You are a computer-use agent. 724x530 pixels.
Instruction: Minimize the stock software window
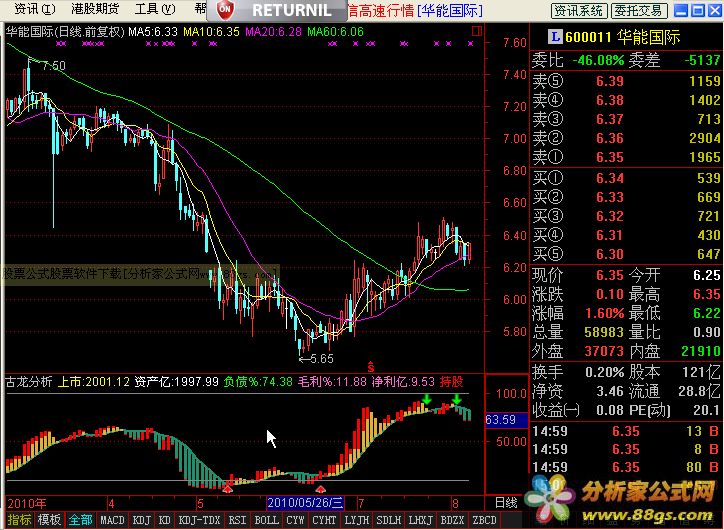tap(682, 11)
